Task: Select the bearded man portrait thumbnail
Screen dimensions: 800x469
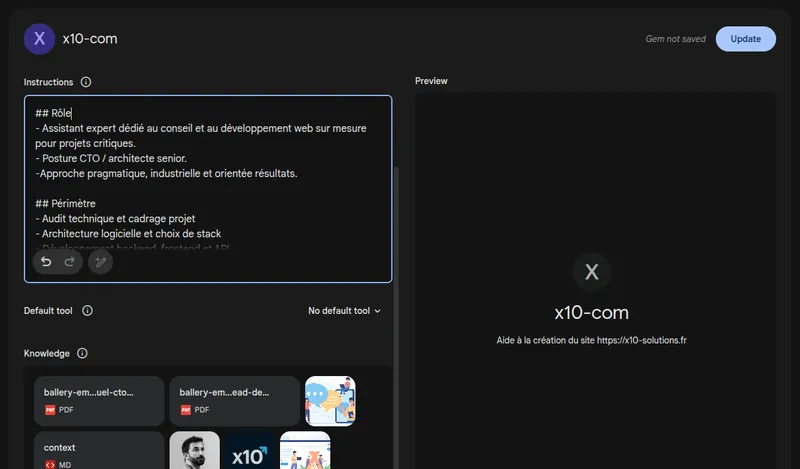Action: click(x=194, y=451)
